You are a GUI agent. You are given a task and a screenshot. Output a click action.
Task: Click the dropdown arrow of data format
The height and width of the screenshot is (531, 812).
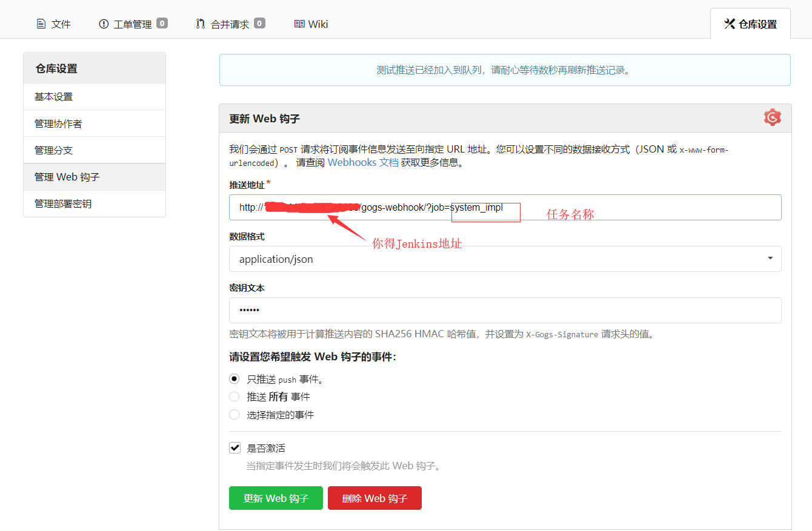click(770, 259)
